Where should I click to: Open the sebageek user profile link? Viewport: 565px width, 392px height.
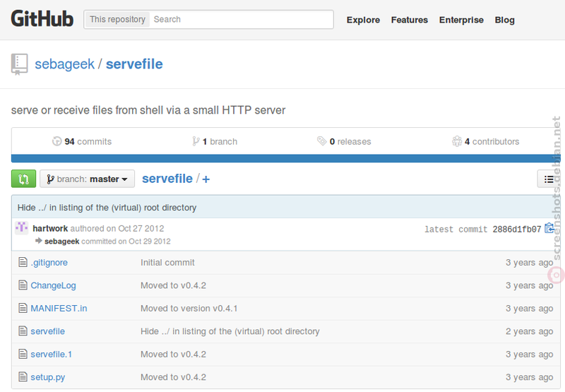click(64, 64)
